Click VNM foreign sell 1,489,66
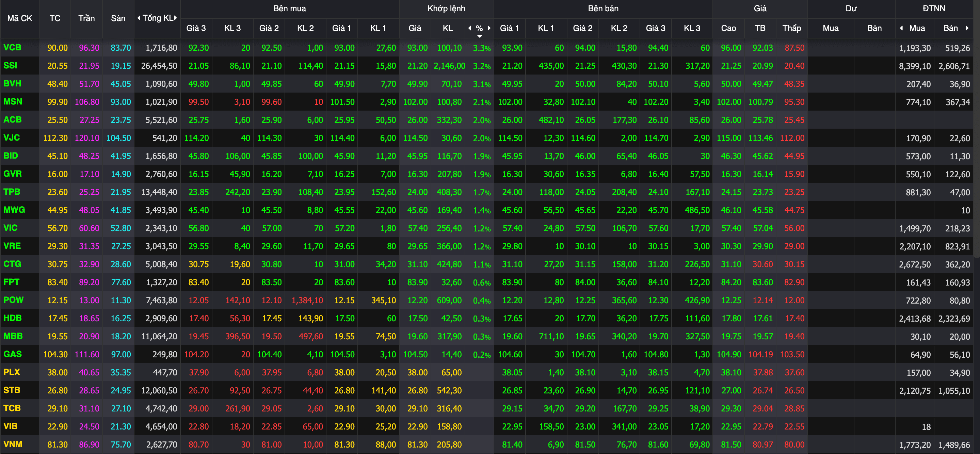The width and height of the screenshot is (980, 454). [x=954, y=445]
